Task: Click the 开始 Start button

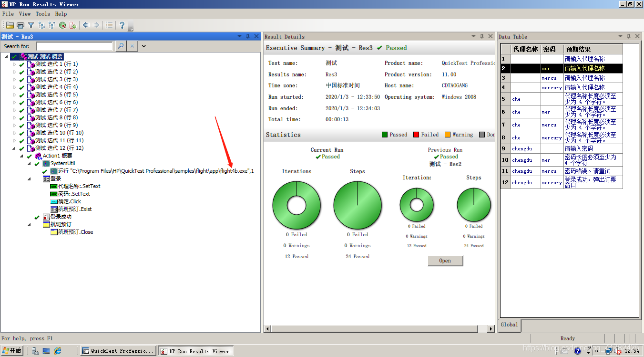Action: click(x=12, y=351)
